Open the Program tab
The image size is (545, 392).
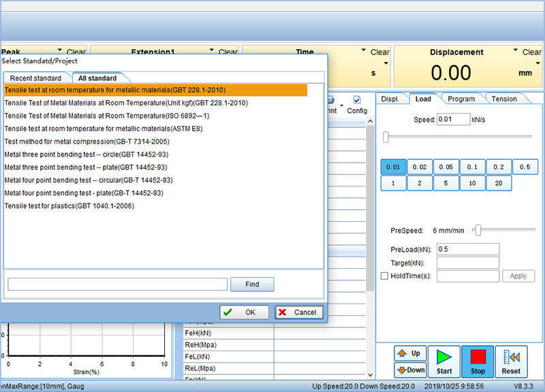click(x=461, y=99)
